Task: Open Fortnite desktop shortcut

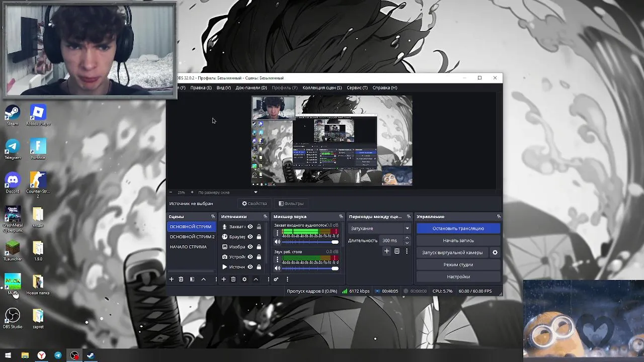Action: click(x=38, y=149)
